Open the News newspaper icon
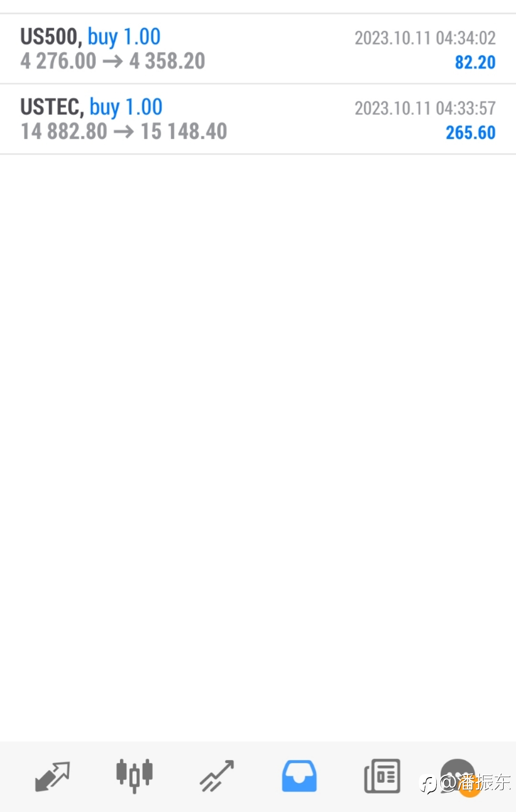 [x=382, y=776]
